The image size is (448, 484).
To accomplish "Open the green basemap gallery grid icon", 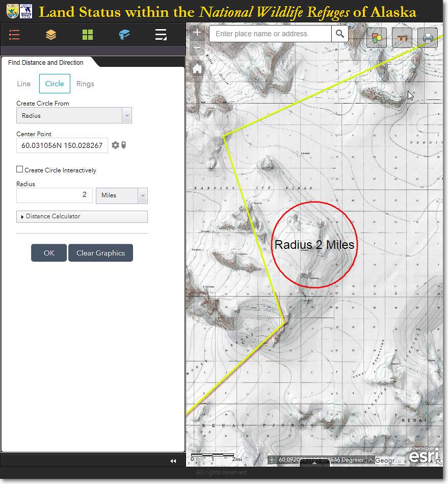I will pos(88,35).
